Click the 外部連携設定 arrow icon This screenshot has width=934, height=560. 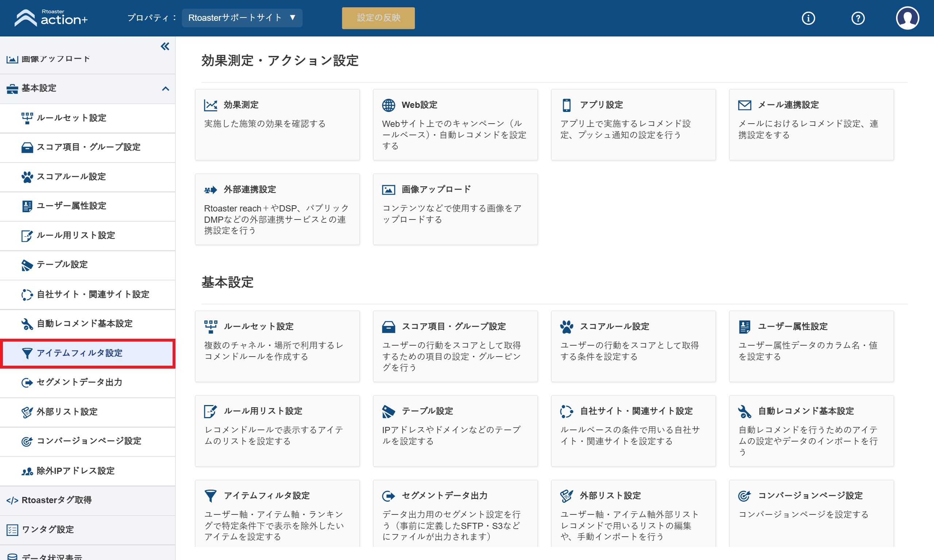pyautogui.click(x=211, y=190)
